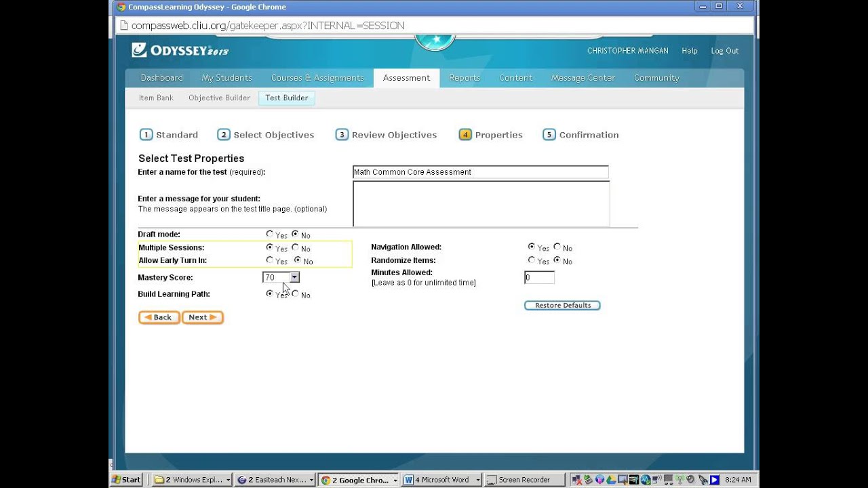Click step 4 Properties icon
The width and height of the screenshot is (868, 488).
click(x=465, y=134)
